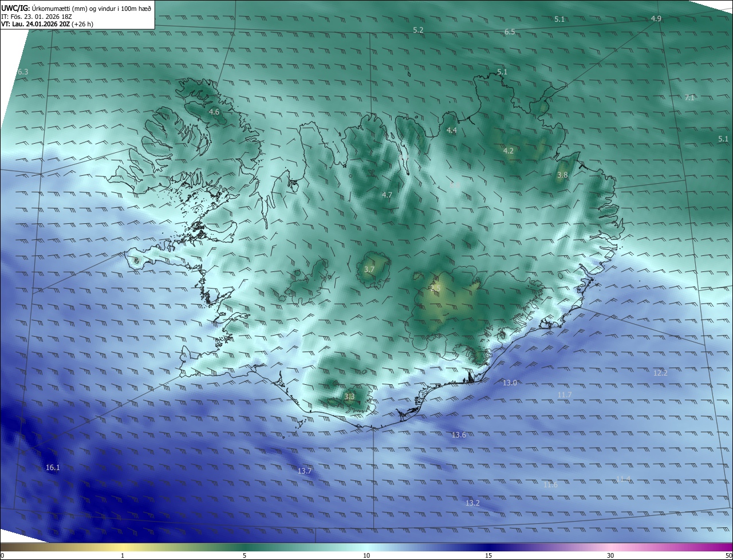Click the 7.1 value label
The width and height of the screenshot is (733, 560).
689,98
